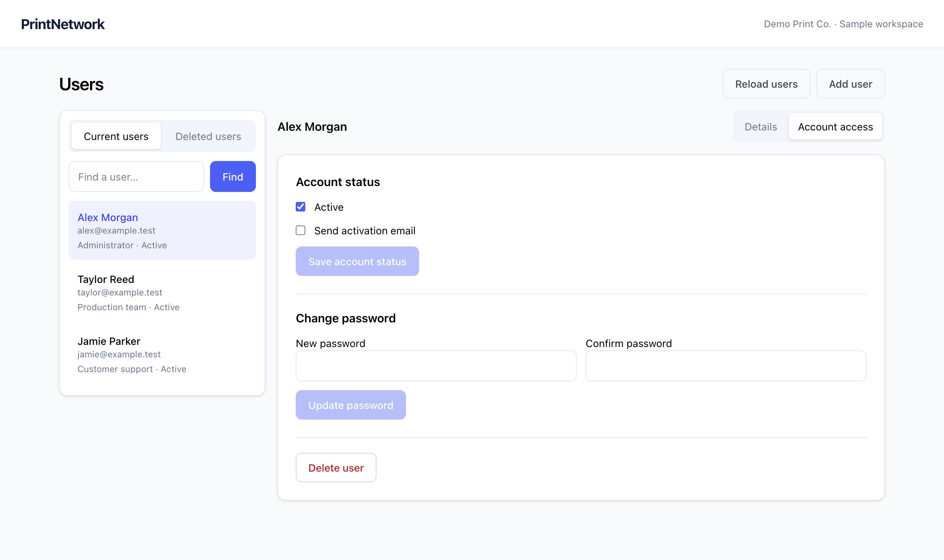Viewport: 944px width, 560px height.
Task: Click the jamie@example.test email text
Action: pyautogui.click(x=119, y=354)
